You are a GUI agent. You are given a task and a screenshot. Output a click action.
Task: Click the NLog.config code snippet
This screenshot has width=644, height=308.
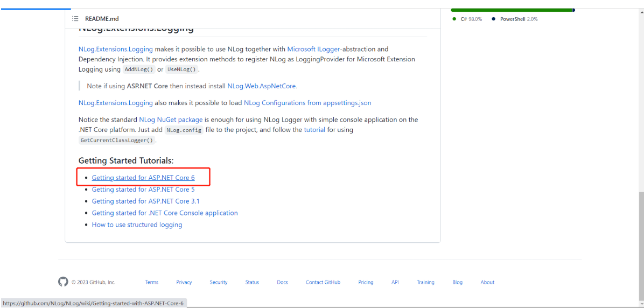point(184,130)
